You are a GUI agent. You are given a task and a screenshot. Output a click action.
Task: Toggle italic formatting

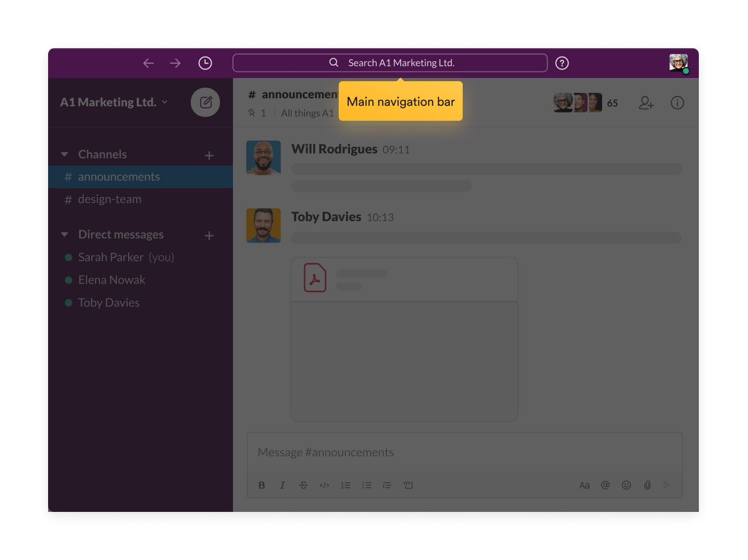(282, 485)
